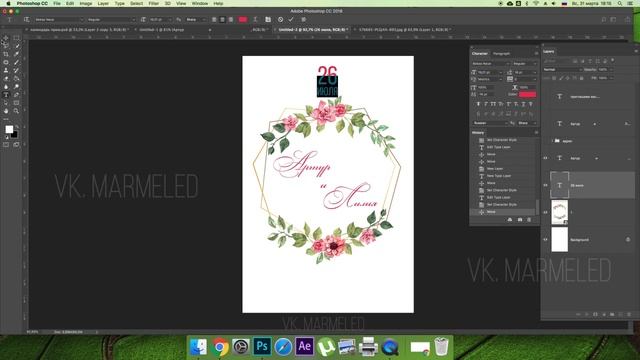640x360 pixels.
Task: Select the Horizontal Type tool
Action: [6, 95]
